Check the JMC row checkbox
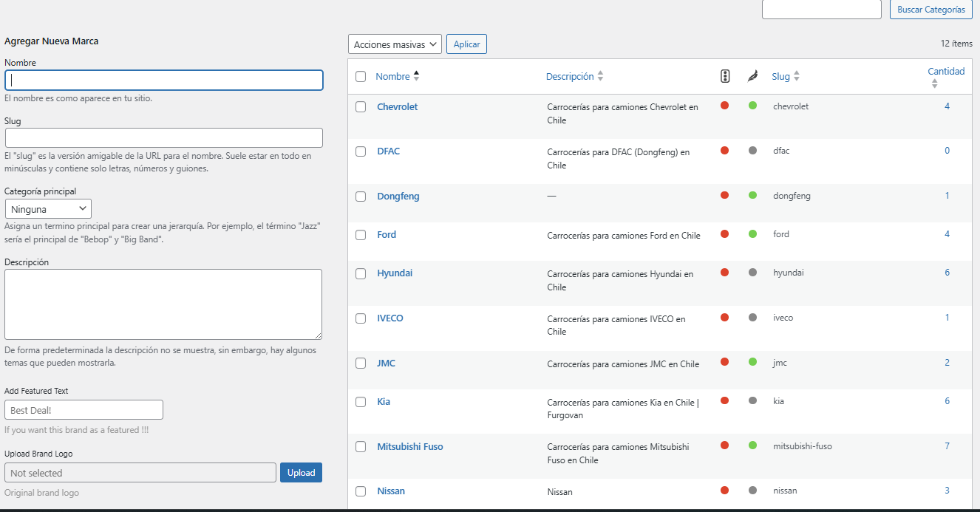Screen dimensions: 980x512 [x=361, y=363]
